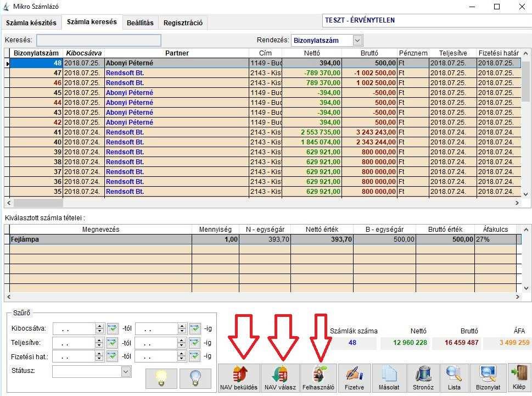
Task: Click the Kibocsátva -tól date field
Action: click(74, 328)
